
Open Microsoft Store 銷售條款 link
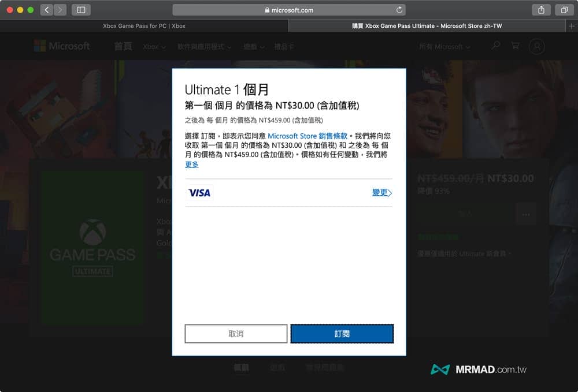pos(307,136)
